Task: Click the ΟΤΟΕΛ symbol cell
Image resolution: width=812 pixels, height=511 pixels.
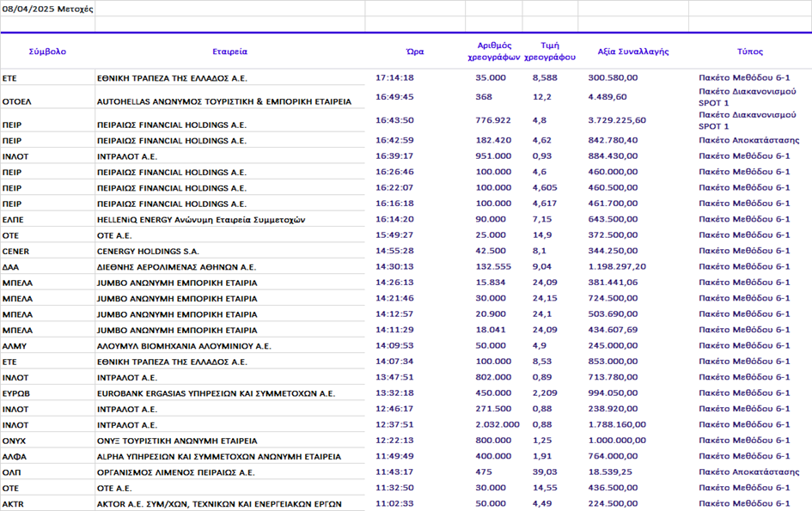Action: point(17,101)
